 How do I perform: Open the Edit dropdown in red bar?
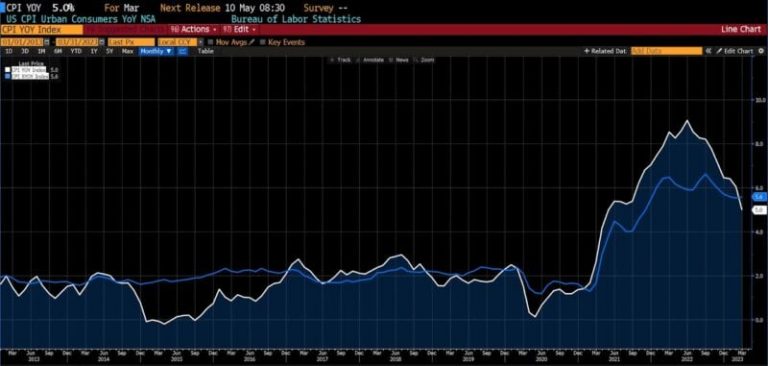(240, 29)
